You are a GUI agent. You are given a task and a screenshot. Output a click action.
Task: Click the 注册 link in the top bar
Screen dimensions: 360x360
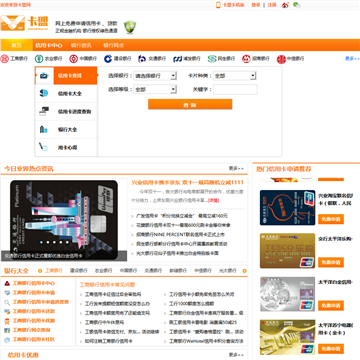(x=272, y=5)
